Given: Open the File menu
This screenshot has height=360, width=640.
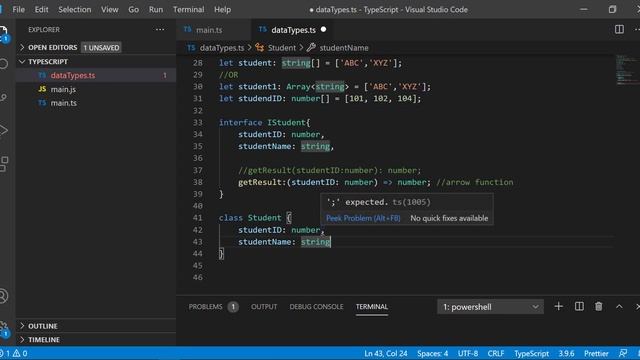Looking at the screenshot, I should [18, 9].
